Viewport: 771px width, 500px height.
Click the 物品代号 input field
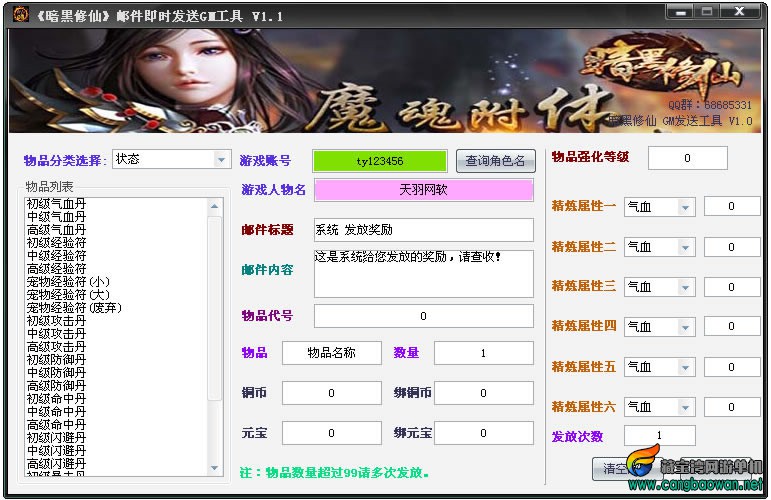click(423, 316)
